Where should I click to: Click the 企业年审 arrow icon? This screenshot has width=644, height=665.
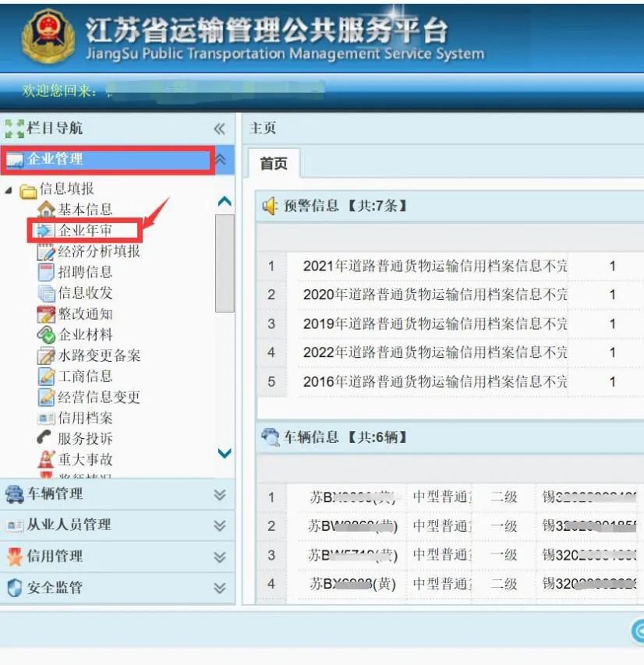tap(44, 230)
